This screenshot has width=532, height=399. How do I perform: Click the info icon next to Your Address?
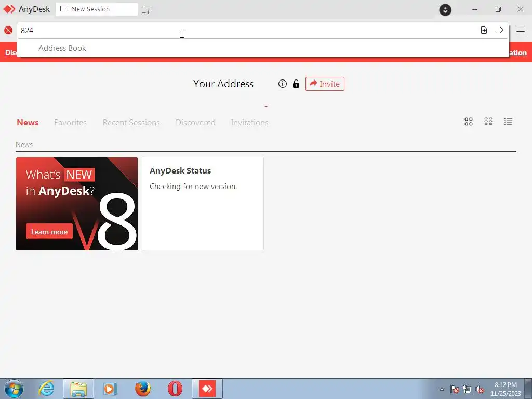(283, 84)
